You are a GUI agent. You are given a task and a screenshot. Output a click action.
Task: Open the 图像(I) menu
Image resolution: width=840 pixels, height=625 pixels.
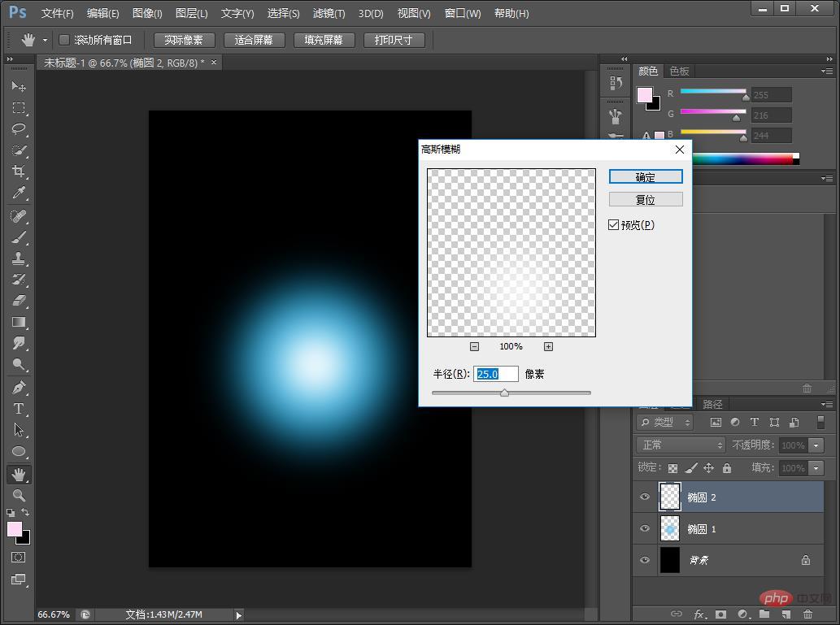click(147, 13)
